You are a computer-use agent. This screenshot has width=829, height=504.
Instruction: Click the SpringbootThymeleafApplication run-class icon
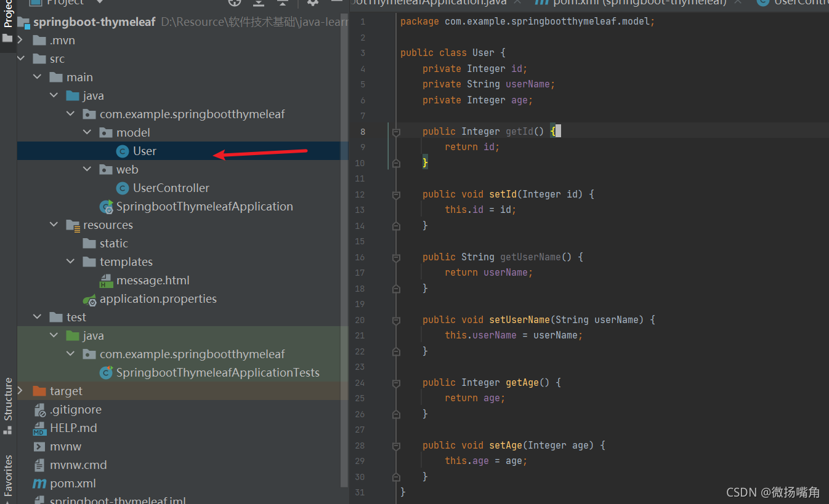tap(106, 207)
